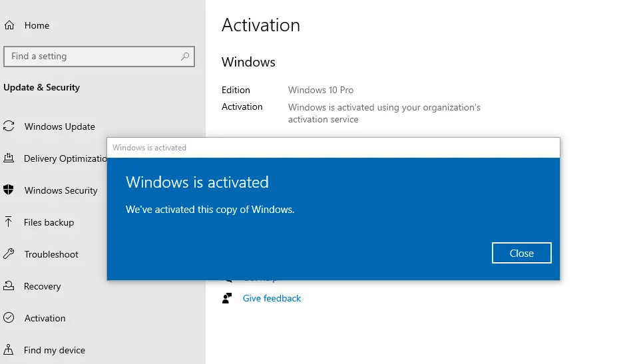
Task: Open the Recovery settings page
Action: pyautogui.click(x=42, y=286)
